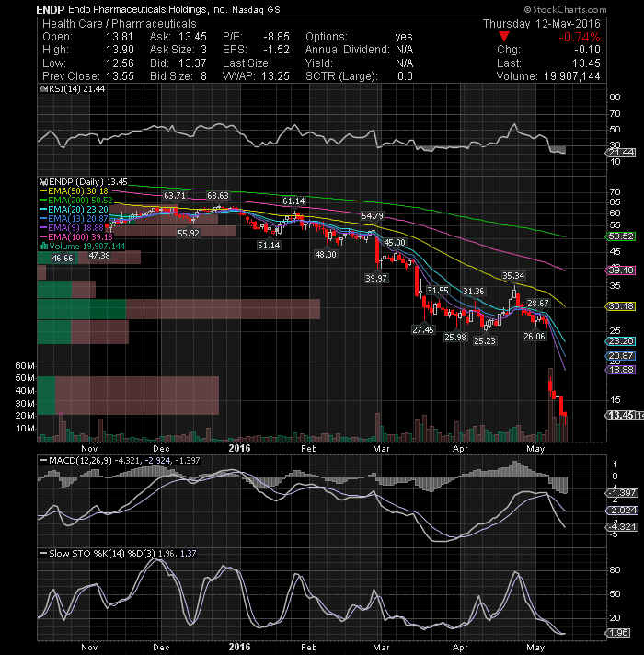Click the 63.71 price peak label
The width and height of the screenshot is (644, 655).
point(174,196)
